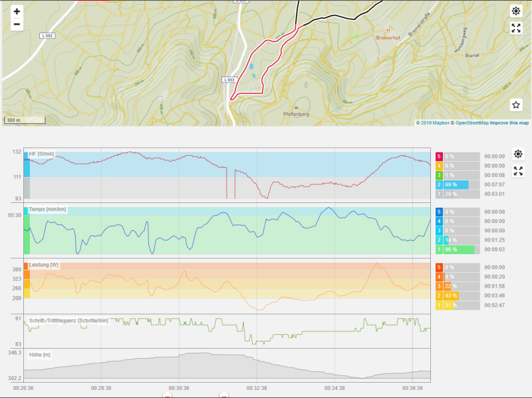
Task: Open map settings gear
Action: tap(516, 11)
